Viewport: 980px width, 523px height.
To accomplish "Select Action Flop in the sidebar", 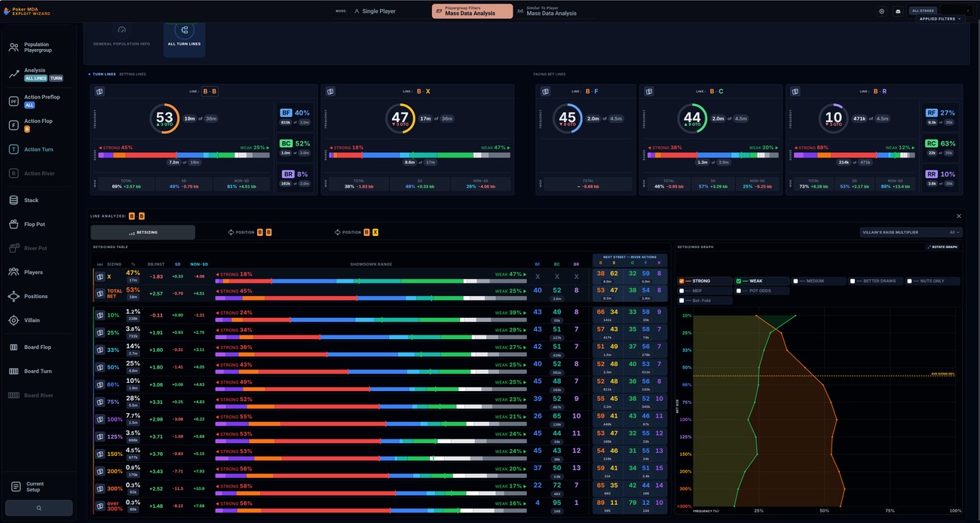I will (x=38, y=125).
